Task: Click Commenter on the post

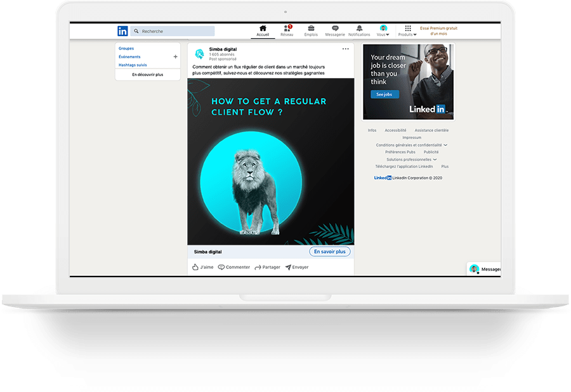Action: coord(233,267)
